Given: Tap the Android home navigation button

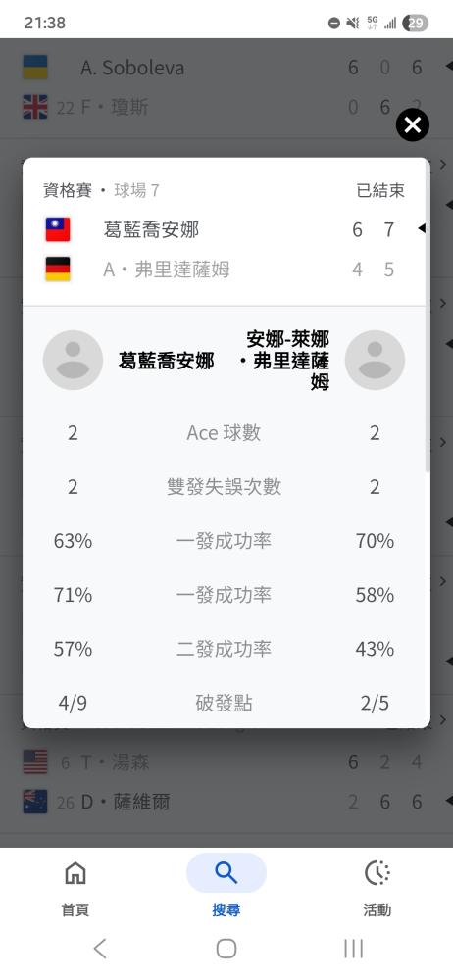Looking at the screenshot, I should click(x=226, y=948).
